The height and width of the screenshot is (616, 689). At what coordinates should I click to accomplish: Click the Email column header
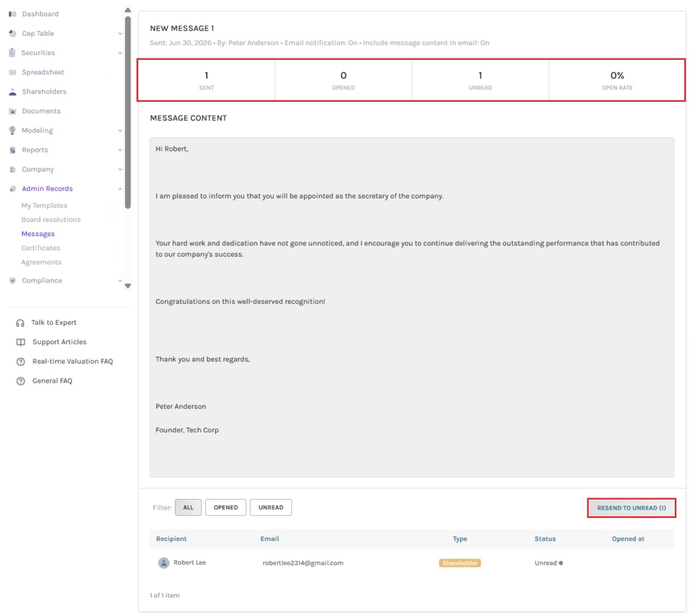click(x=269, y=539)
